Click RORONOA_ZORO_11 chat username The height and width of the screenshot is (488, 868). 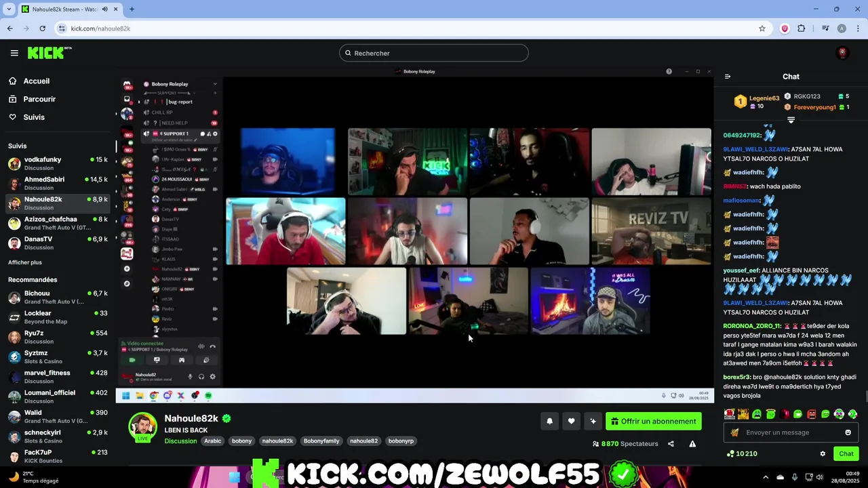click(x=752, y=326)
